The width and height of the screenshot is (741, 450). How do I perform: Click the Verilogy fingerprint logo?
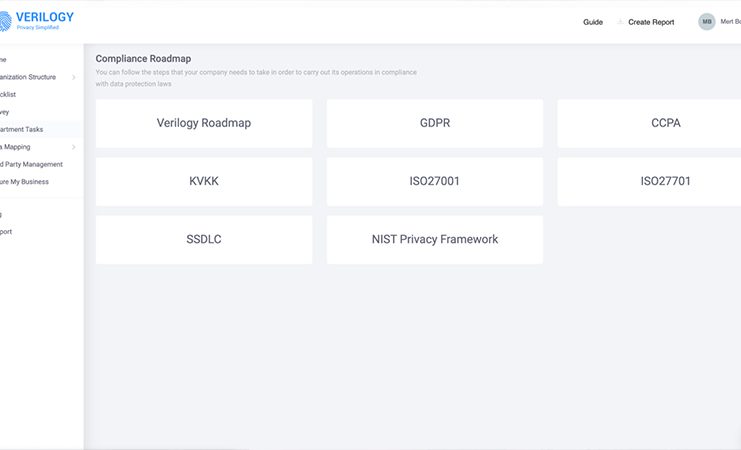(5, 22)
